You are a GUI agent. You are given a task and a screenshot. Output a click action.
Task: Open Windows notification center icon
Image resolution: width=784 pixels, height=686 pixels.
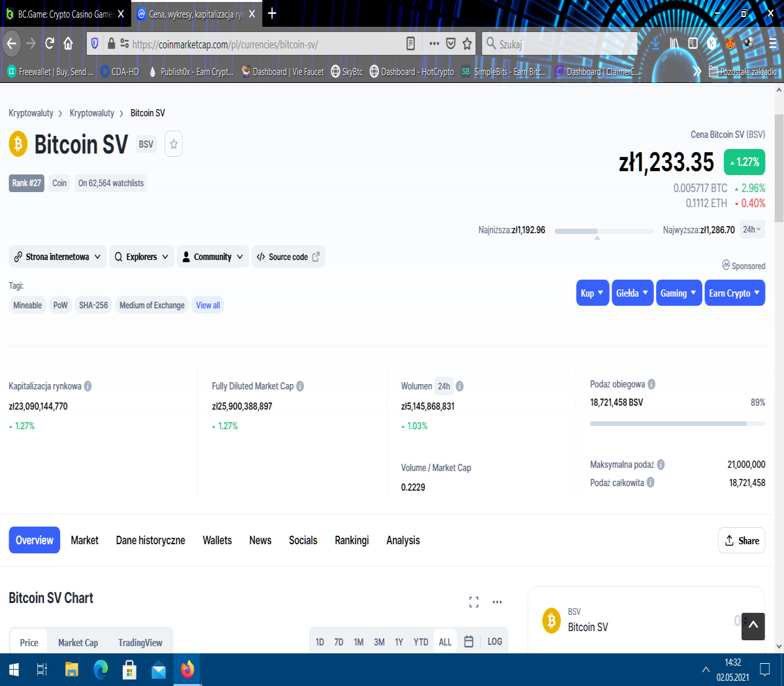click(x=765, y=670)
